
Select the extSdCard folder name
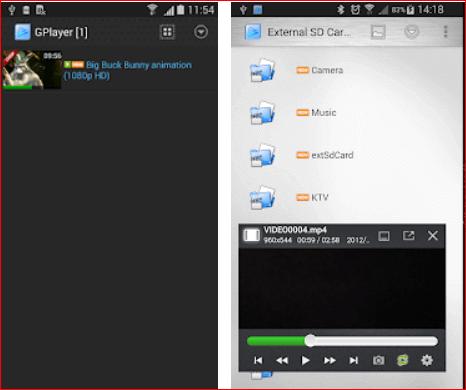[332, 155]
